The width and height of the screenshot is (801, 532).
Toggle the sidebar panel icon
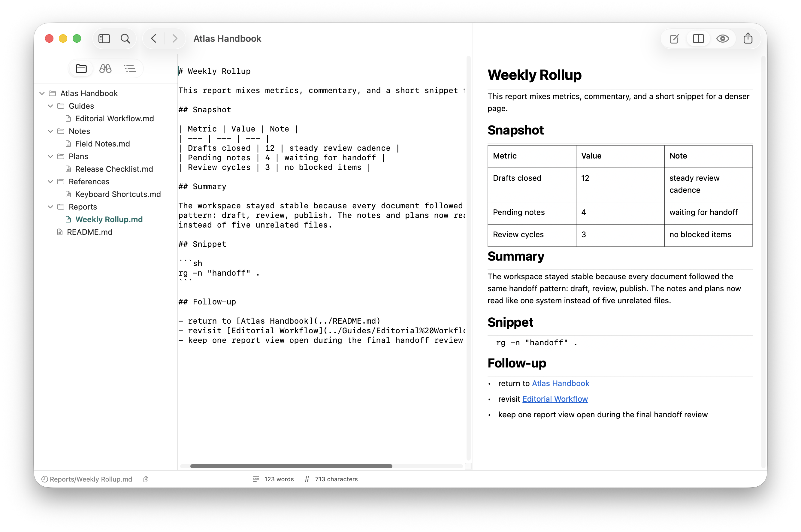click(104, 39)
